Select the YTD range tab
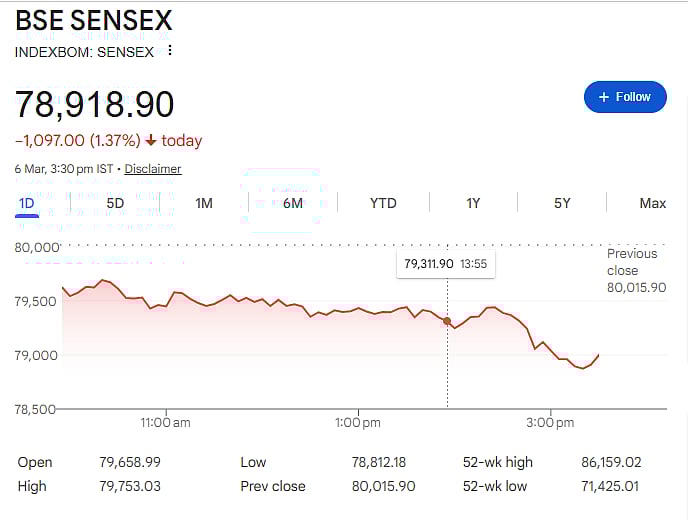The image size is (688, 520). coord(383,203)
